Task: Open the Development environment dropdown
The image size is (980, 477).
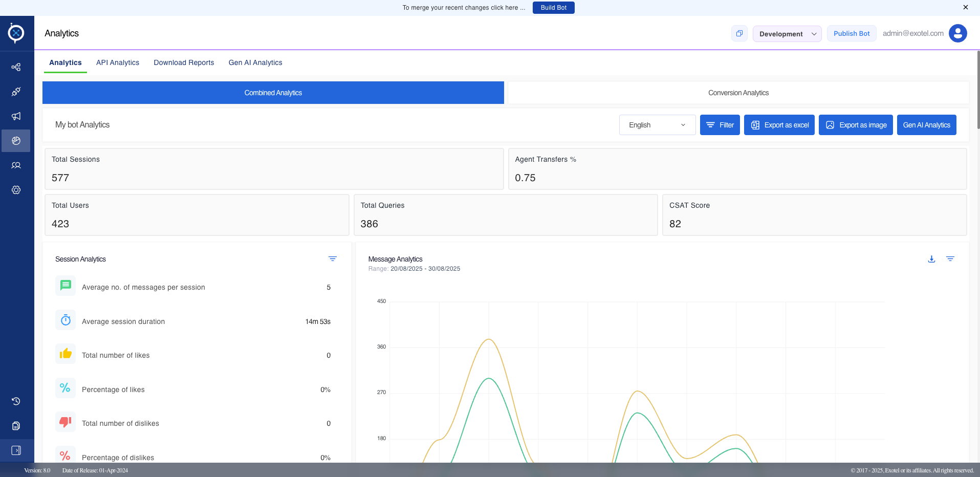Action: pos(787,34)
